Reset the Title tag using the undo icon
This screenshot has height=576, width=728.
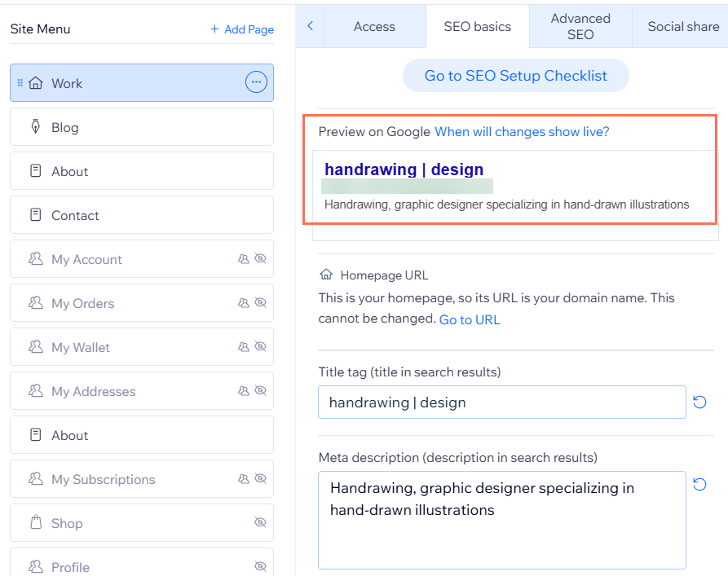pyautogui.click(x=699, y=402)
